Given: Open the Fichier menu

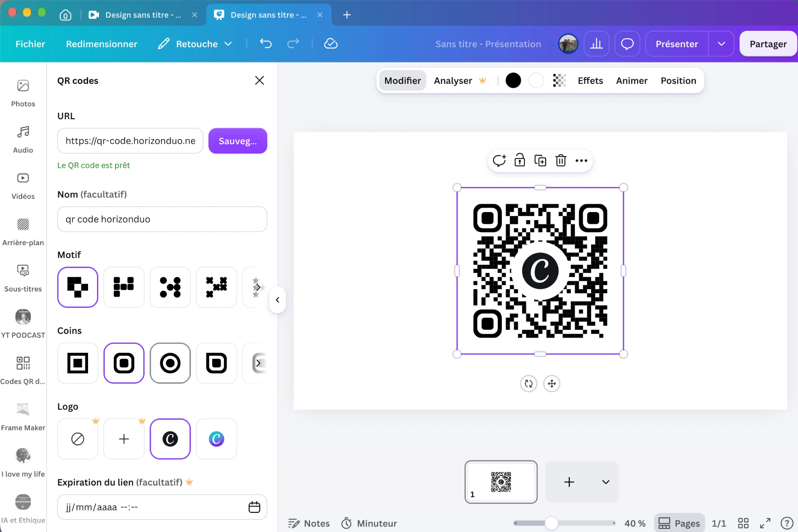Looking at the screenshot, I should (30, 44).
